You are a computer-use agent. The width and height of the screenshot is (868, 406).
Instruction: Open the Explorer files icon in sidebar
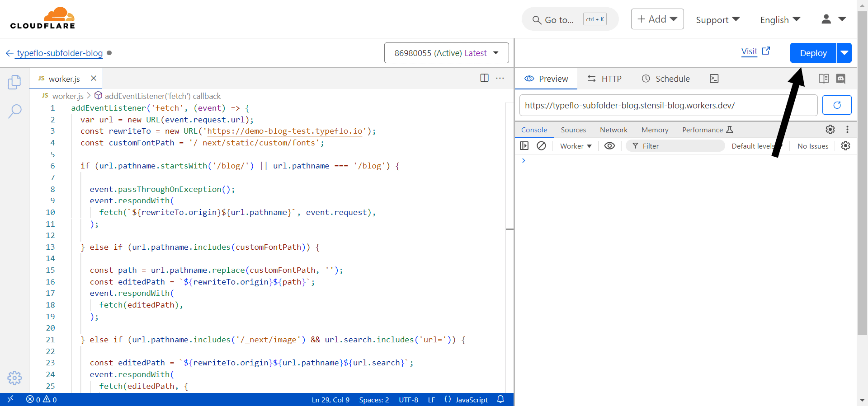(x=14, y=82)
